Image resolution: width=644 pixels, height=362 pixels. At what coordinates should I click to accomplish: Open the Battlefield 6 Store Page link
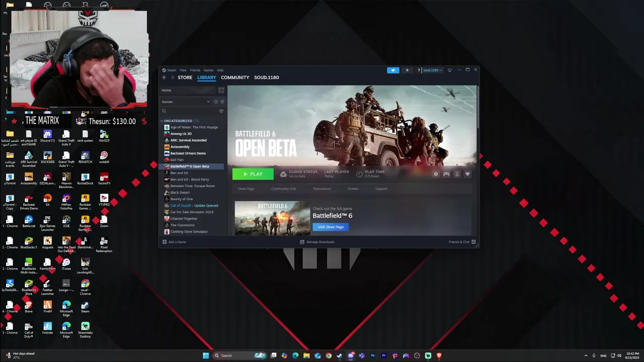click(246, 189)
